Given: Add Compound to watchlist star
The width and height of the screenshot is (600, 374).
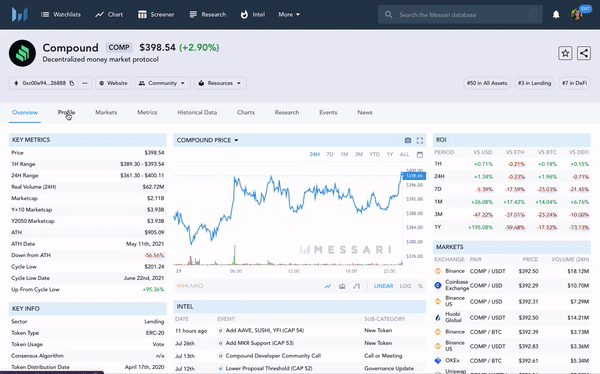Looking at the screenshot, I should [x=565, y=53].
